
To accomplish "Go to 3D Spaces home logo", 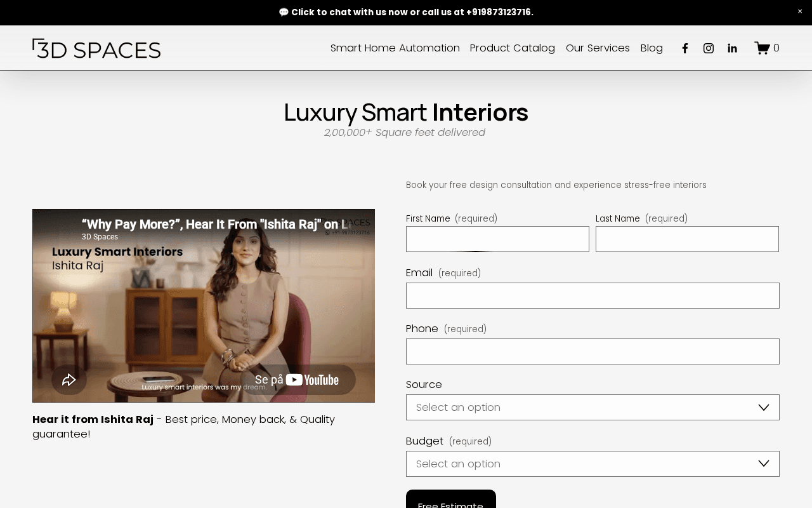I will pos(96,48).
